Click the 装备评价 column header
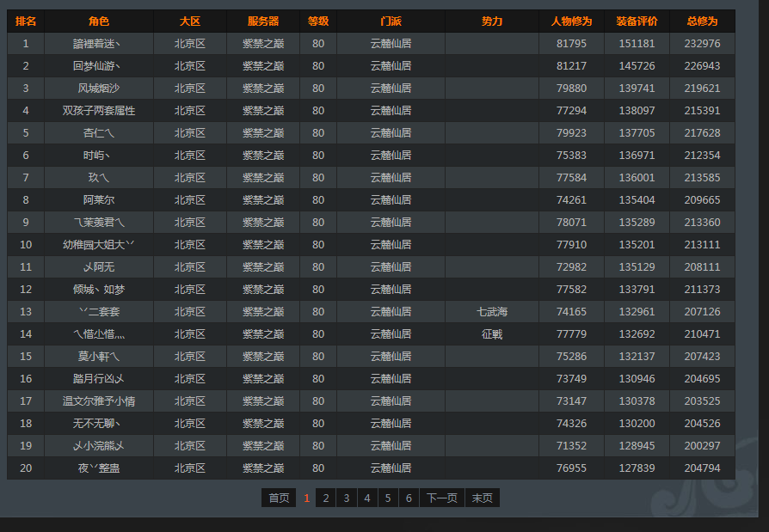The height and width of the screenshot is (532, 769). (637, 21)
